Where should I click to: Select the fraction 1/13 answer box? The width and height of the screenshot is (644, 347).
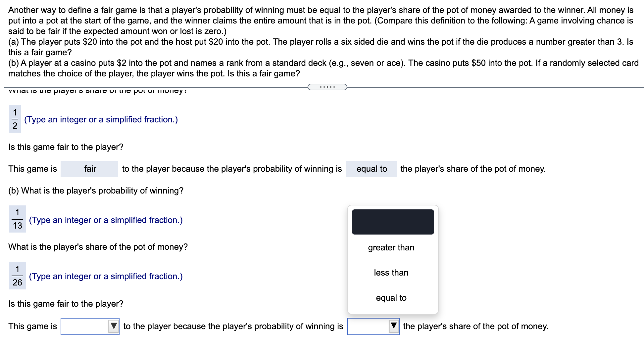[x=17, y=220]
